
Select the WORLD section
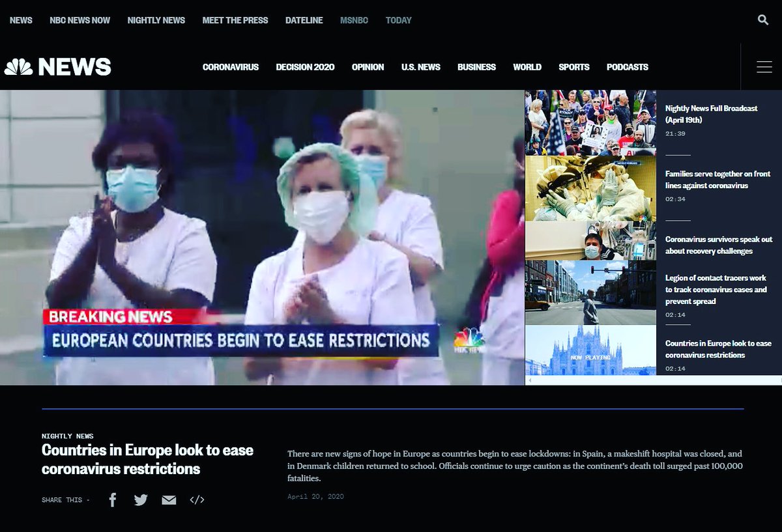527,66
